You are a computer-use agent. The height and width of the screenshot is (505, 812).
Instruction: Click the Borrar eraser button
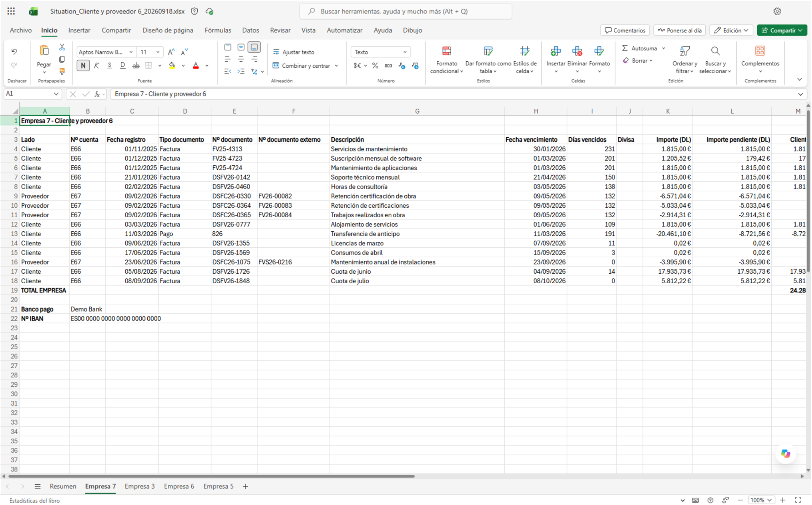point(637,61)
